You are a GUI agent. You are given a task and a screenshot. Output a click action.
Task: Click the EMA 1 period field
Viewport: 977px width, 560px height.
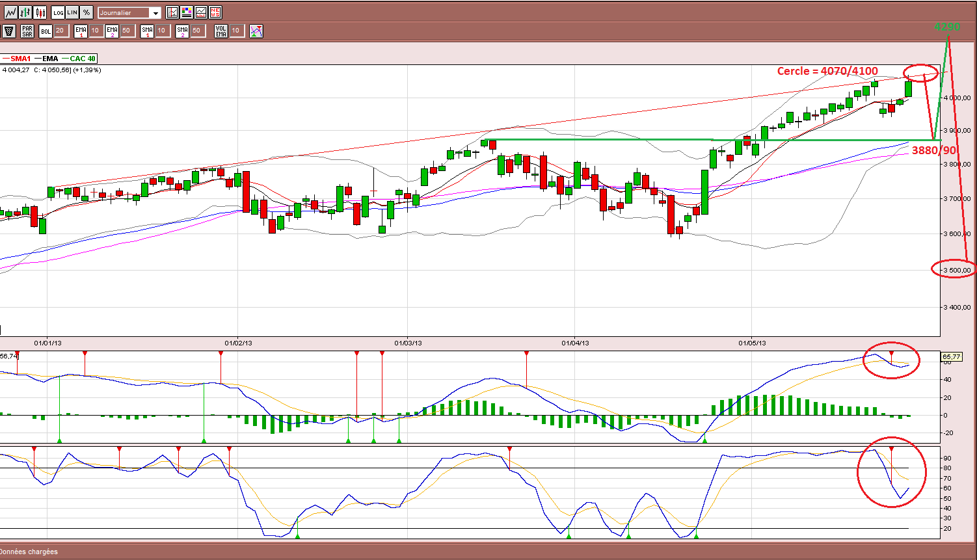click(96, 31)
